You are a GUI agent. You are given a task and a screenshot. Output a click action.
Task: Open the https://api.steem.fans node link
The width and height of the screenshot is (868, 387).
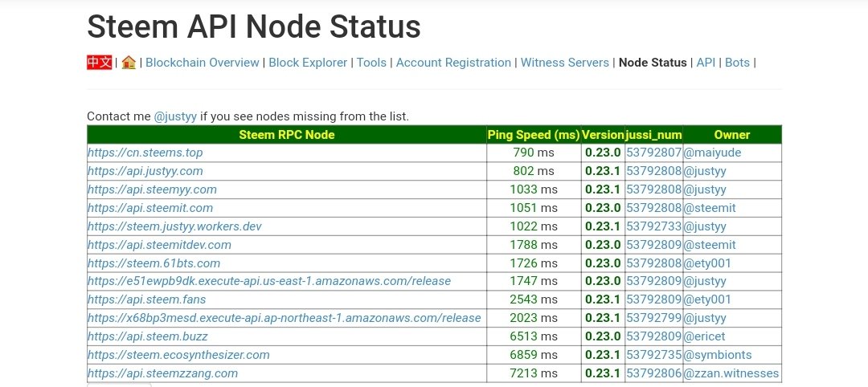tap(147, 299)
